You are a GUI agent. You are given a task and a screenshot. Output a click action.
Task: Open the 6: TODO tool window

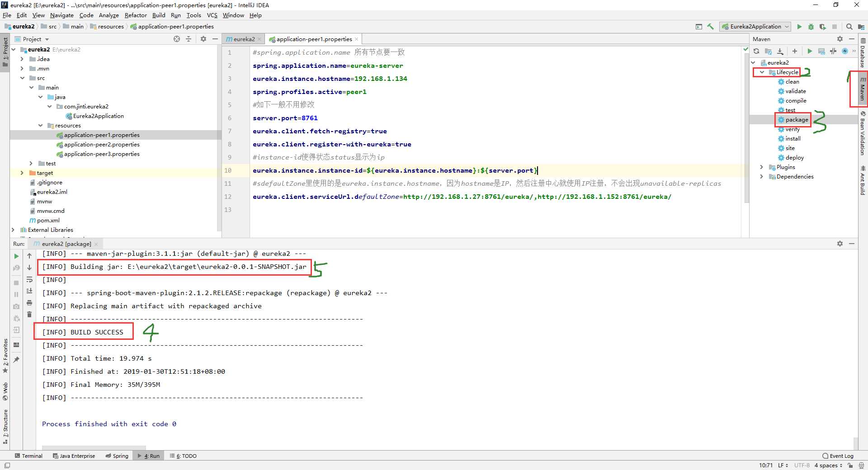click(x=183, y=456)
